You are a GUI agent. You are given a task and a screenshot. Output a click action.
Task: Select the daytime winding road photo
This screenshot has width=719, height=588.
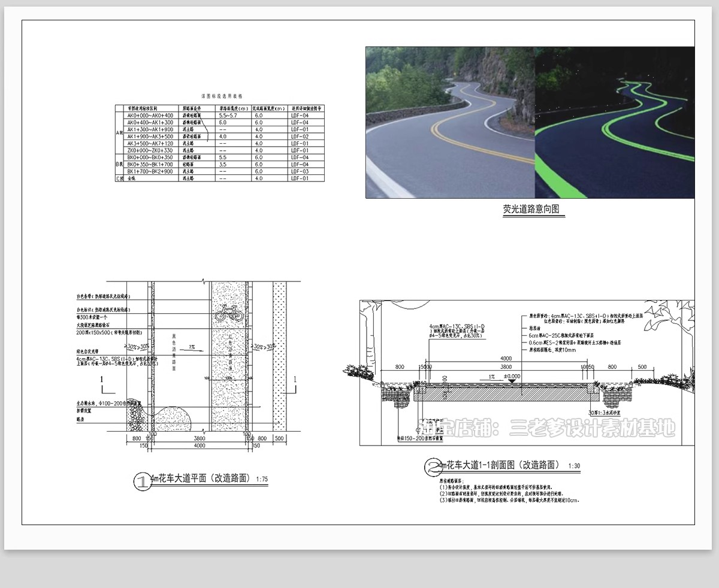pos(450,122)
